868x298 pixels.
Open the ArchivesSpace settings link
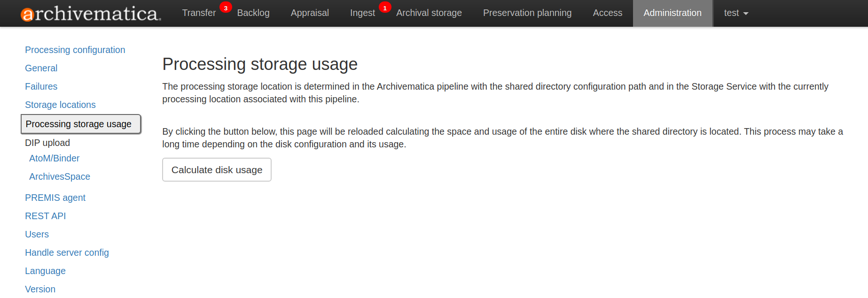[60, 176]
